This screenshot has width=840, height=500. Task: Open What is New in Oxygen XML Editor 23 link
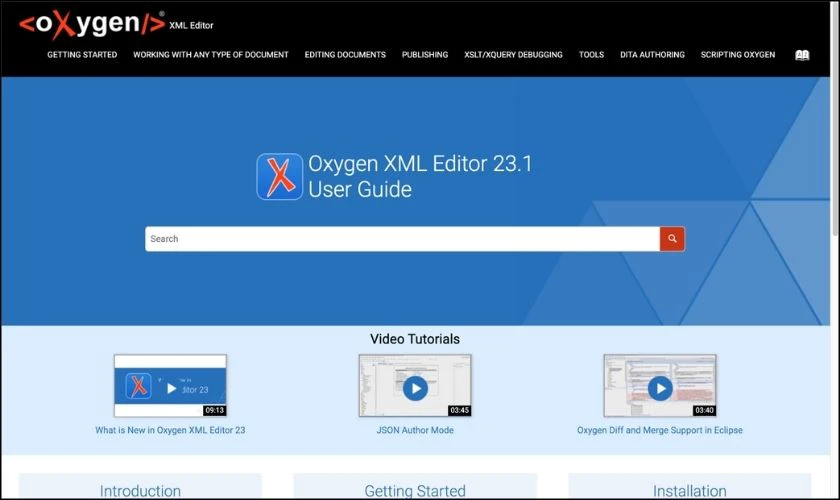[170, 430]
